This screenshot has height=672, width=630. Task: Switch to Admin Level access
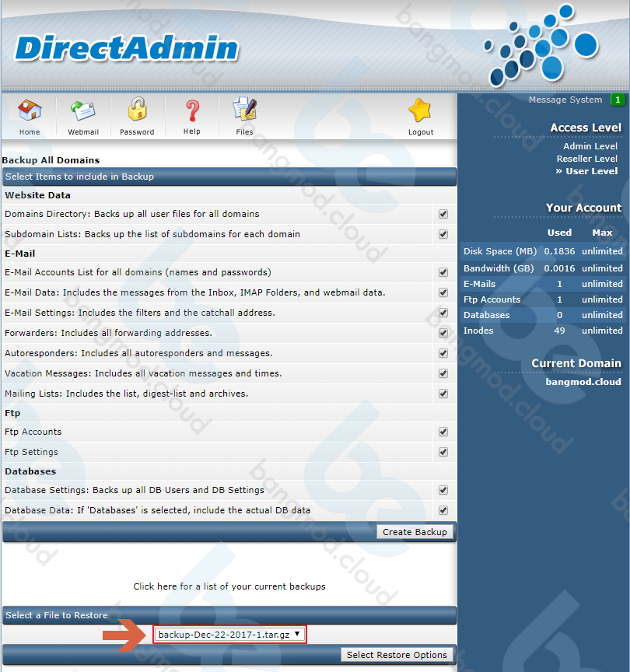(590, 146)
